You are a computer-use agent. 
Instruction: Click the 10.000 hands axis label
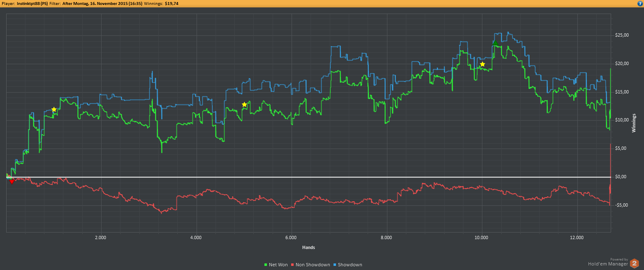(481, 237)
